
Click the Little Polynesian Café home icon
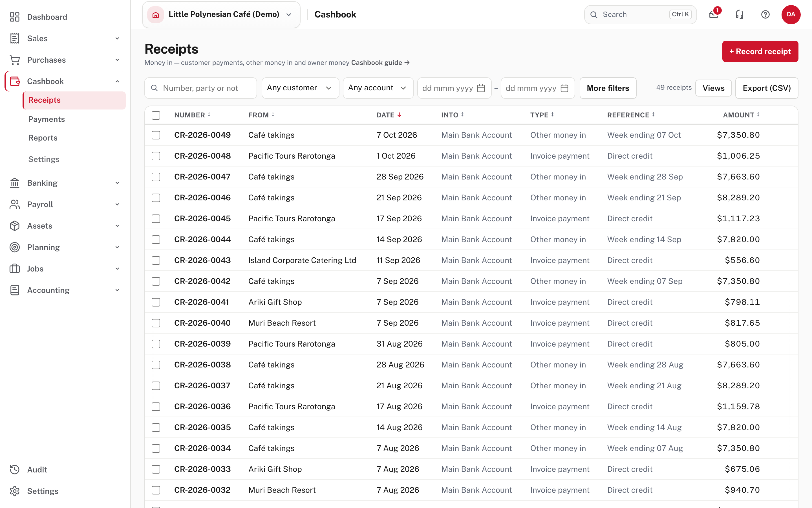156,14
